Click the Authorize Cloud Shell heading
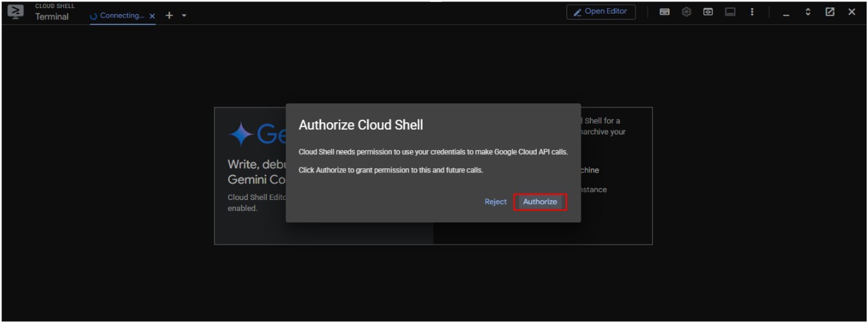Viewport: 868px width, 323px height. (361, 125)
